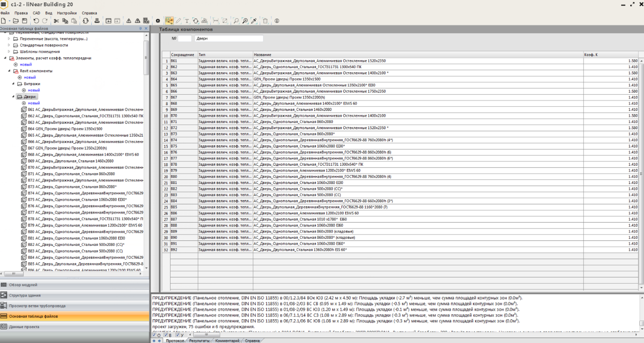Open the dropdown arrow next to New file

point(9,21)
